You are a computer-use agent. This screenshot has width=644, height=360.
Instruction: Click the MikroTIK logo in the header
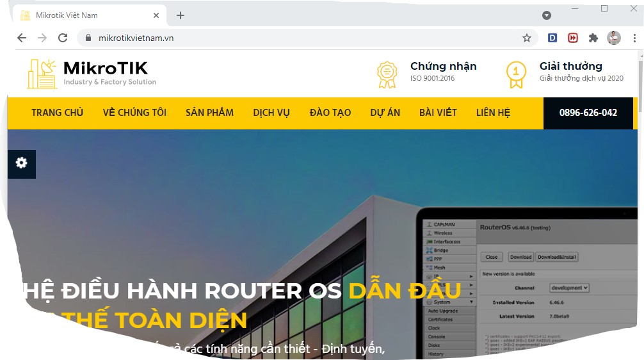point(92,74)
